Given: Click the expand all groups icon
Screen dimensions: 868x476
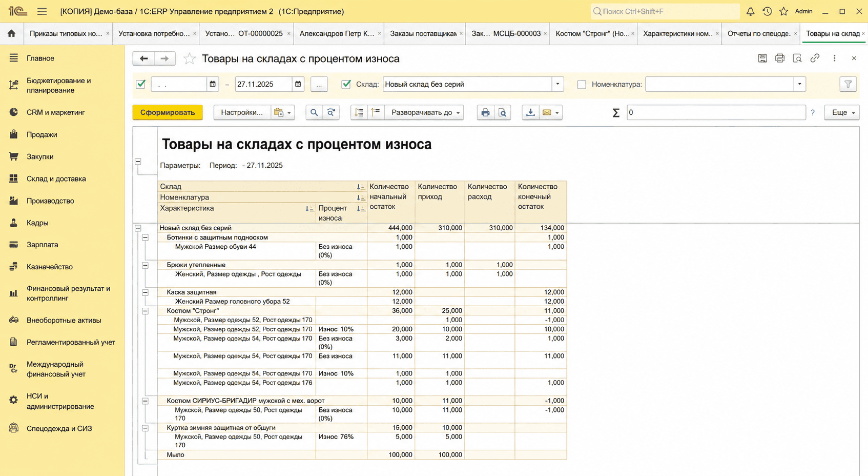Looking at the screenshot, I should (359, 112).
